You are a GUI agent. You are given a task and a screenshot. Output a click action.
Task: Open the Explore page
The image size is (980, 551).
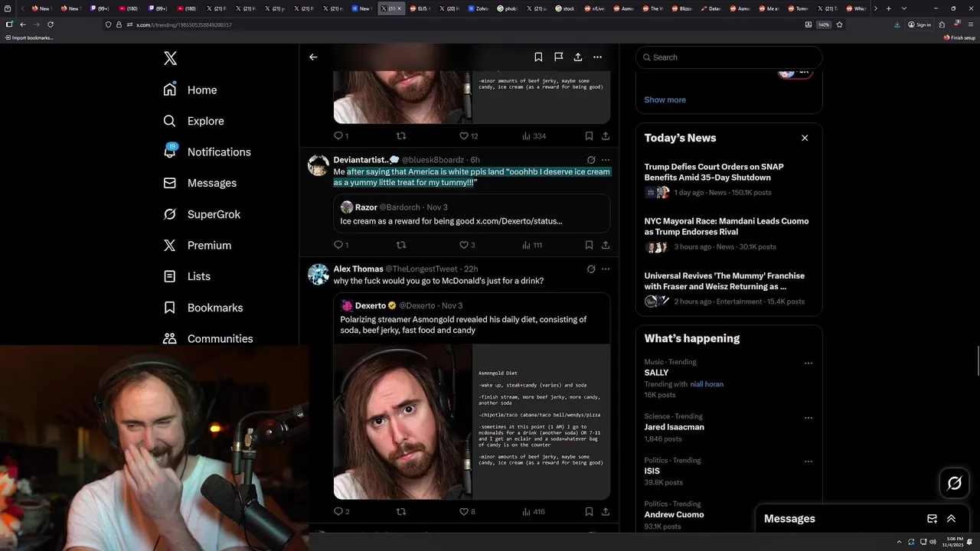(x=194, y=121)
